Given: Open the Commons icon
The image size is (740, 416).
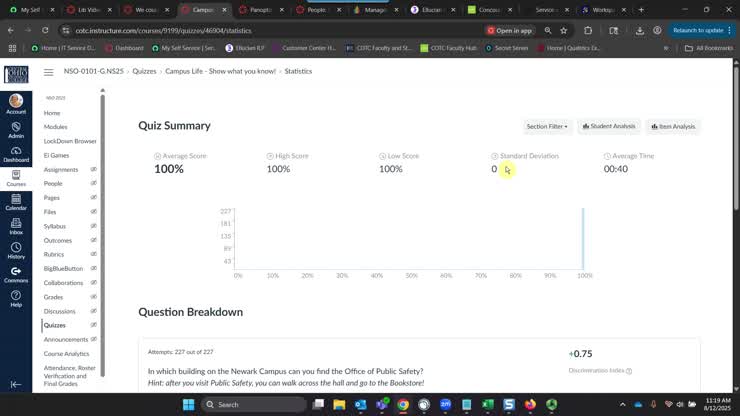Looking at the screenshot, I should (16, 275).
